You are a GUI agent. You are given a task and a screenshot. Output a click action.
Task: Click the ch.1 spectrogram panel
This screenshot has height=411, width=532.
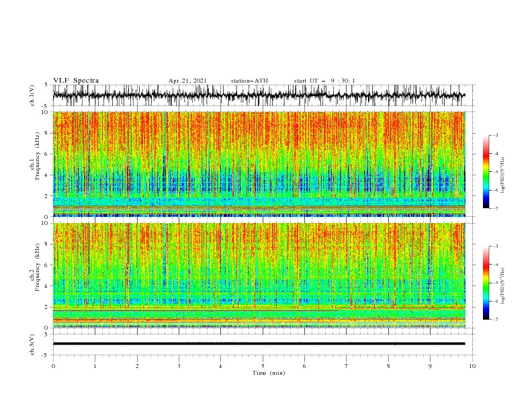click(x=259, y=164)
